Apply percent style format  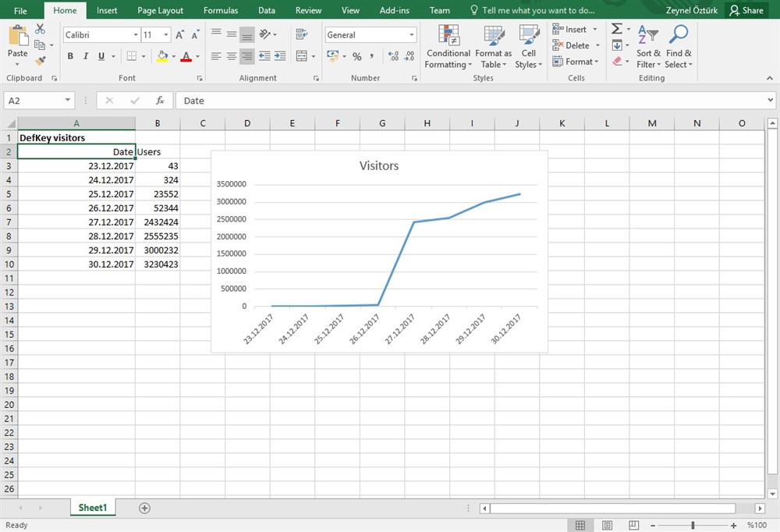coord(356,56)
